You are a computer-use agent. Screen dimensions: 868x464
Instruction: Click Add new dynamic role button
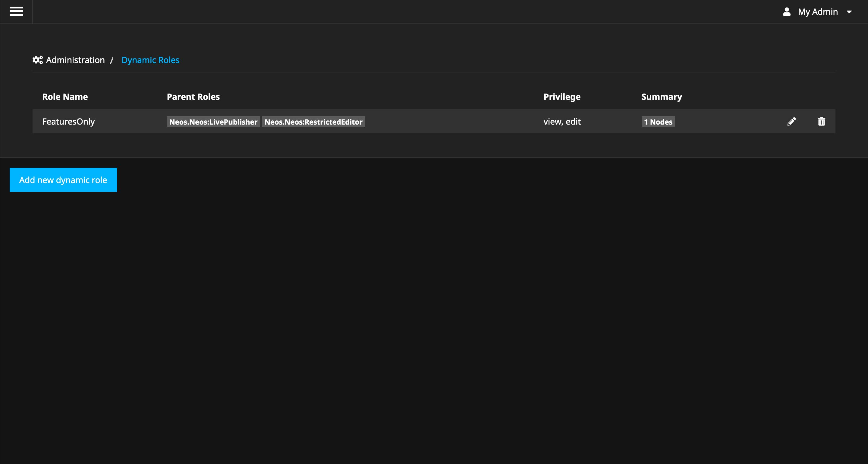(x=63, y=180)
